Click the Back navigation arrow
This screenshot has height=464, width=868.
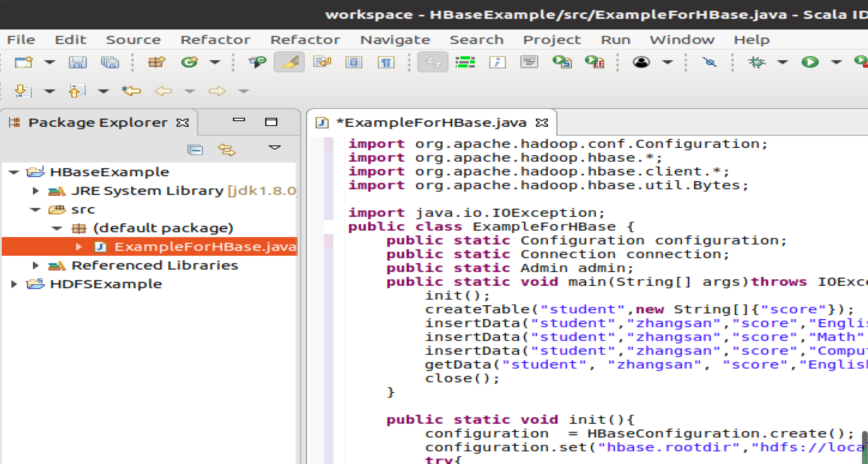[x=163, y=91]
